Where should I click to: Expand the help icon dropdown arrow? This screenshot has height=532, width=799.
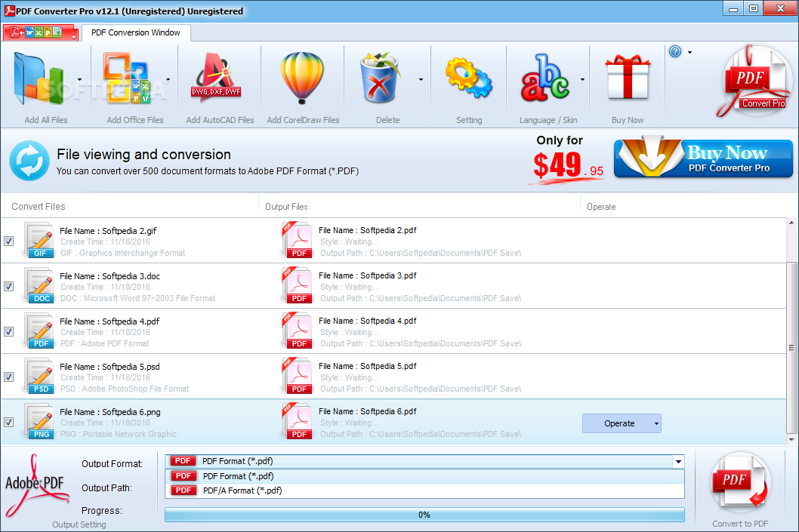690,52
